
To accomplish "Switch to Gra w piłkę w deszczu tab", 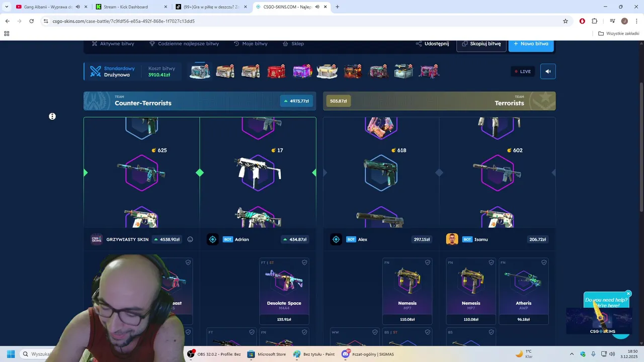I will coord(211,7).
